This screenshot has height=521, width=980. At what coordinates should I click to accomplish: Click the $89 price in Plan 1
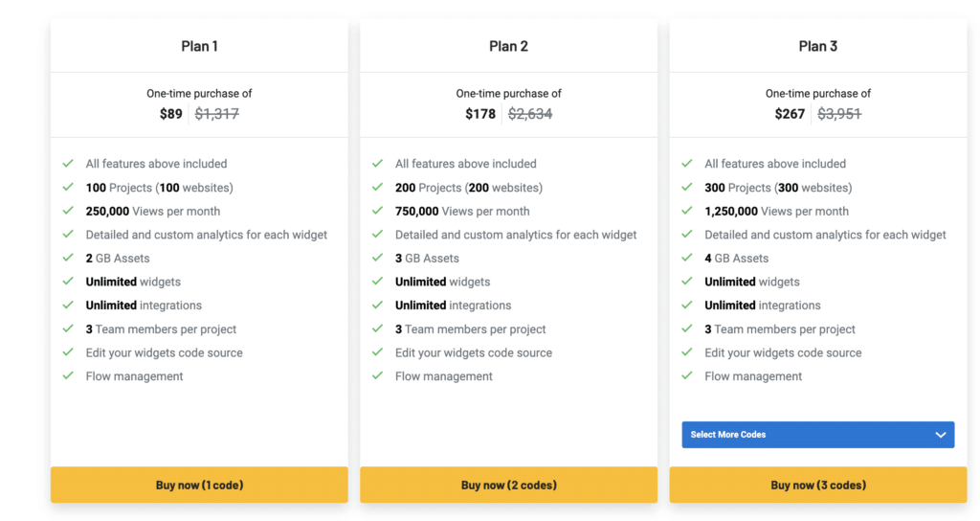coord(170,114)
